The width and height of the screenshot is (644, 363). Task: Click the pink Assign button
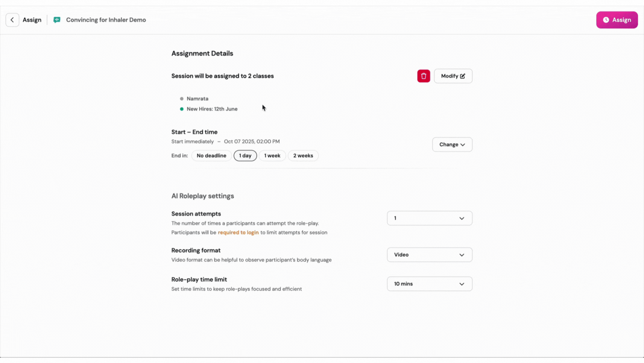tap(617, 20)
